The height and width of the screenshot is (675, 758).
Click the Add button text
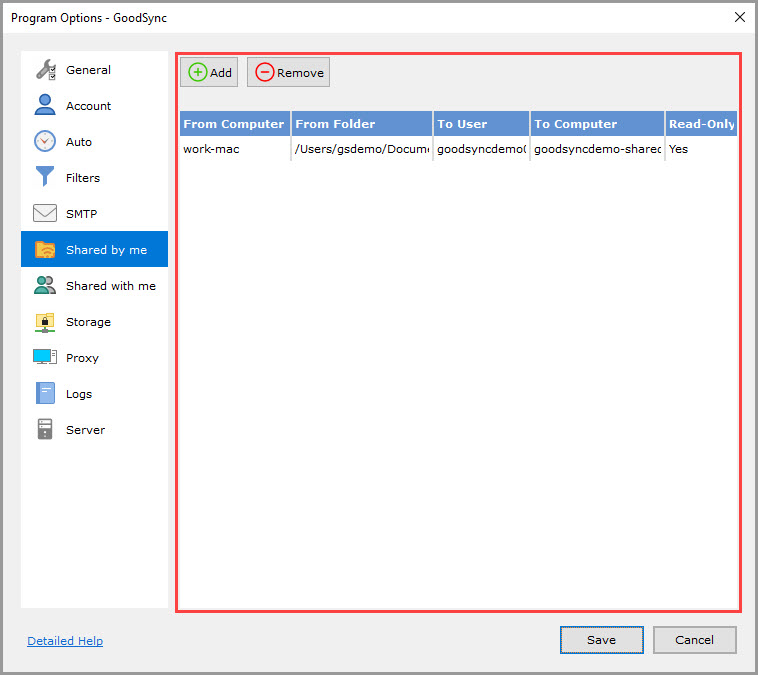(x=221, y=73)
